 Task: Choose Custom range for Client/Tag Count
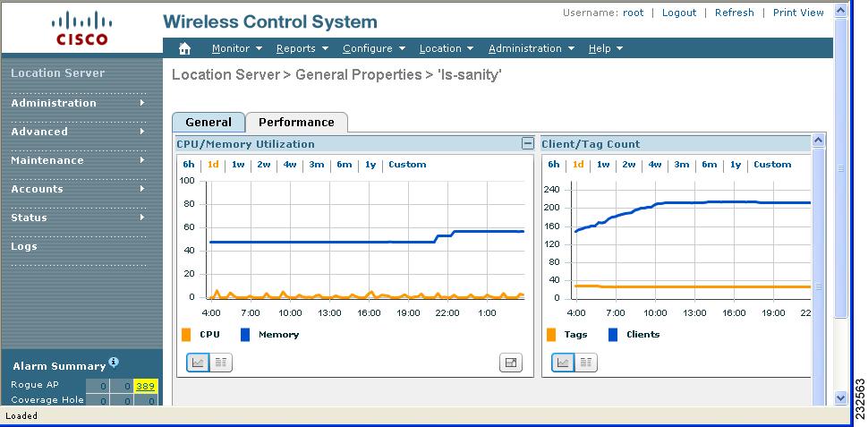(x=772, y=165)
